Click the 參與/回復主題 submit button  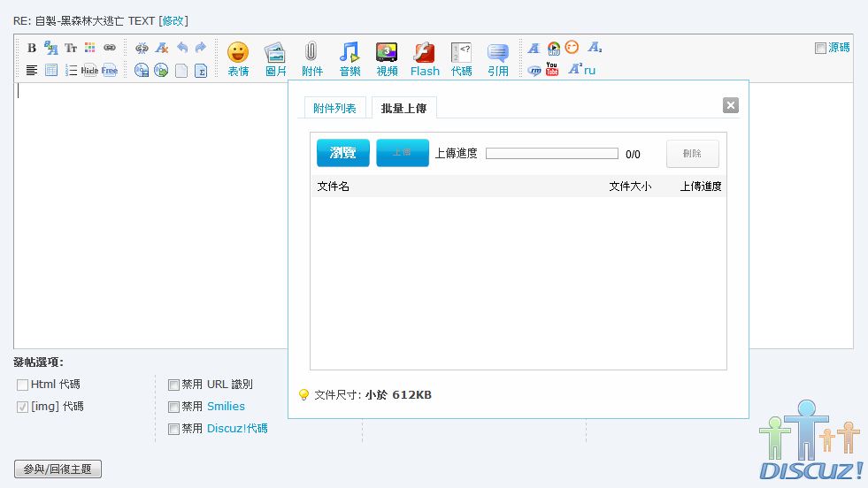point(58,469)
